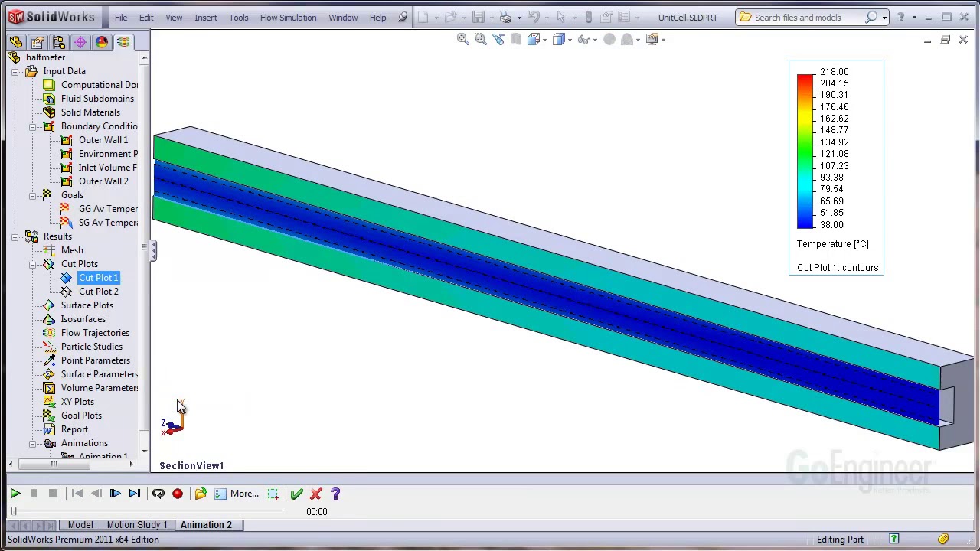
Task: Play the animation
Action: point(15,494)
